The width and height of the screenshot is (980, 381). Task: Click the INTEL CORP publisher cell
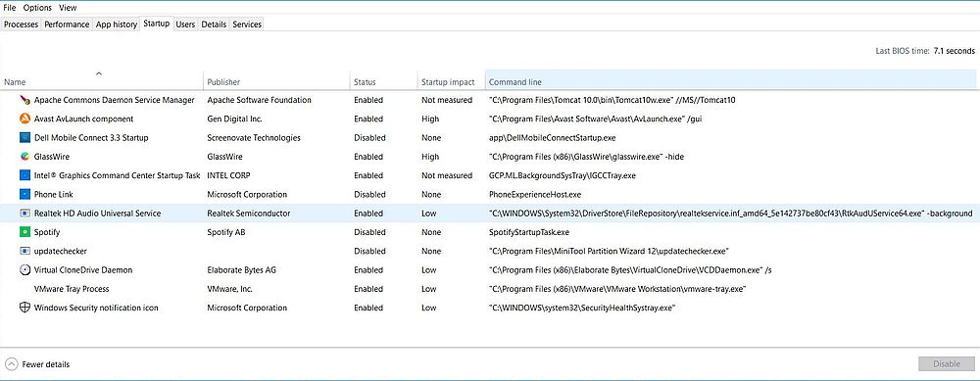coord(228,175)
